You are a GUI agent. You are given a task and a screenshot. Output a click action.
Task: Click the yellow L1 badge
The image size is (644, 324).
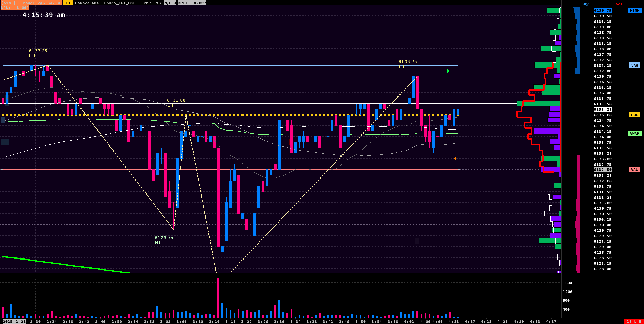coord(68,3)
